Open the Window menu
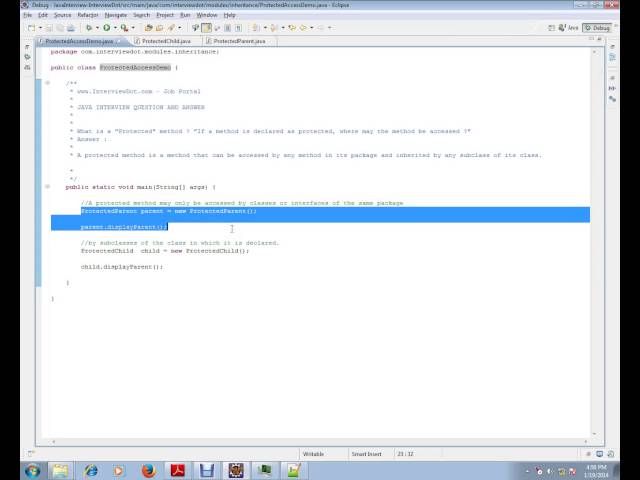The height and width of the screenshot is (480, 640). pos(207,15)
